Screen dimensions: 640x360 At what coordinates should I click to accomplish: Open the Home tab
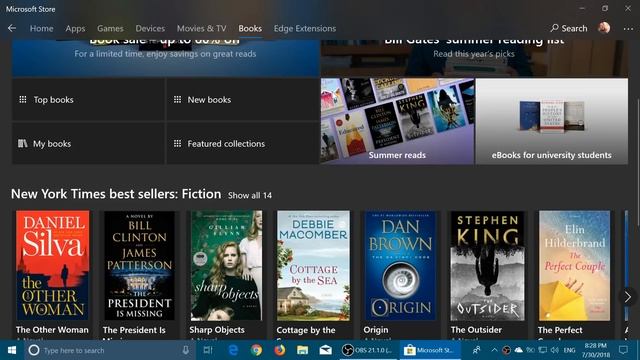[41, 28]
